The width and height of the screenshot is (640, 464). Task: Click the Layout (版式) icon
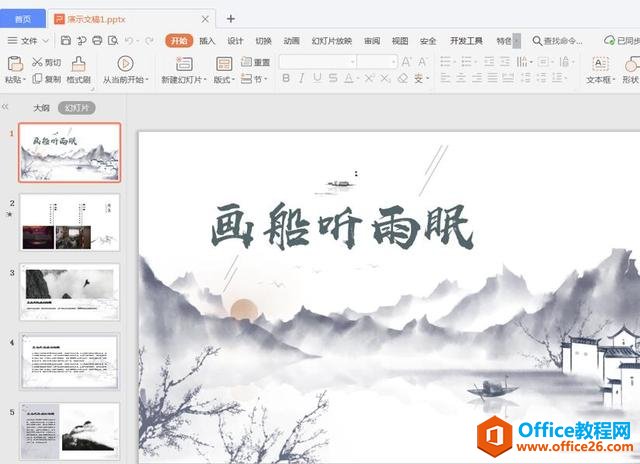224,64
